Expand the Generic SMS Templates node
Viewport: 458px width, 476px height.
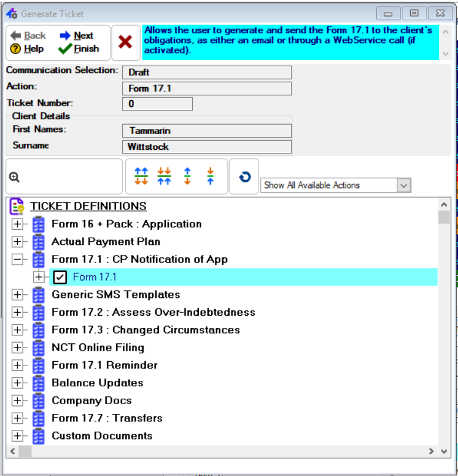18,295
